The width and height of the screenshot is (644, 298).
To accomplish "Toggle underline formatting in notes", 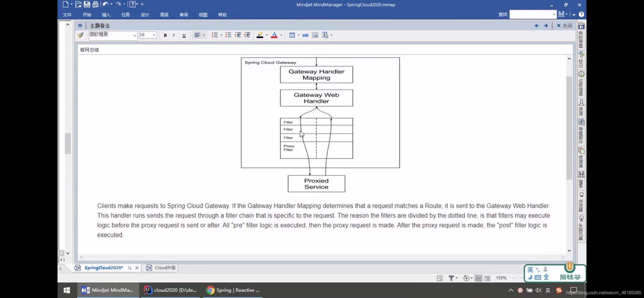I will click(x=184, y=35).
